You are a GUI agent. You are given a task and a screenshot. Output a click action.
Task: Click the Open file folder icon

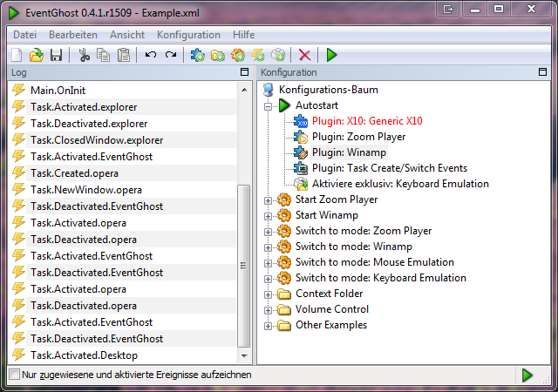(36, 55)
